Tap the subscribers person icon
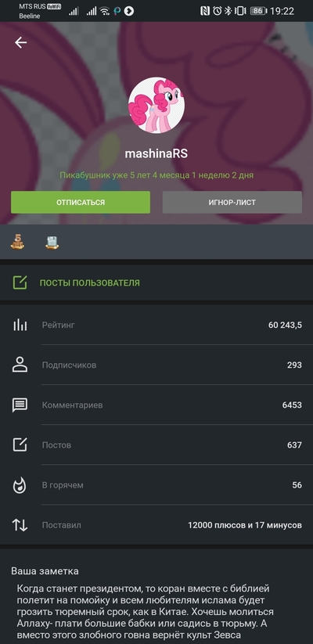This screenshot has height=644, width=313. 20,365
